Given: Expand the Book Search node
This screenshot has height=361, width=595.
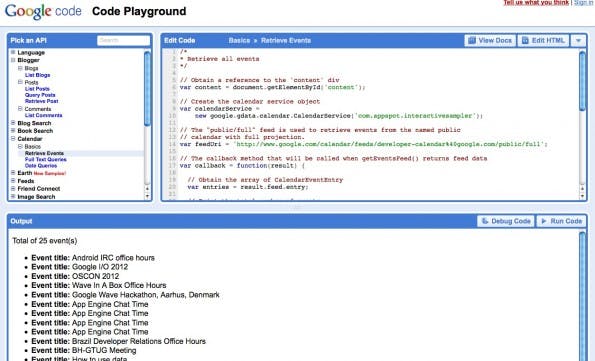Looking at the screenshot, I should [13, 131].
